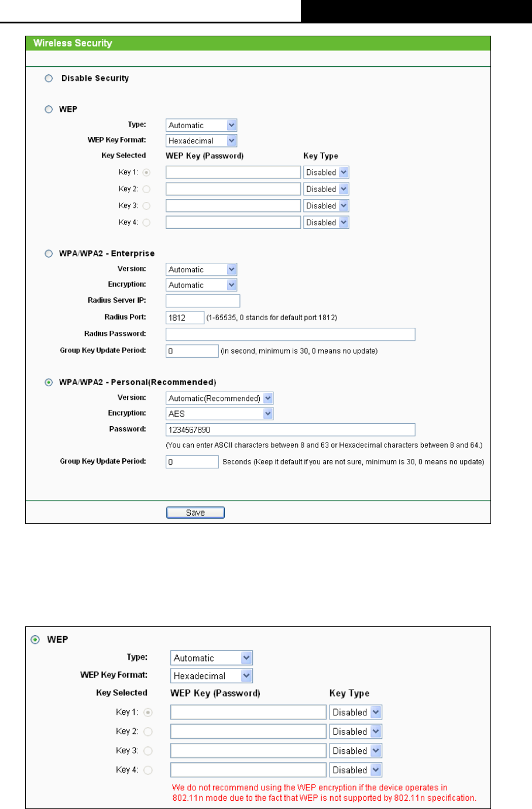
Task: Click Personal Group Key Update Period field
Action: point(192,462)
